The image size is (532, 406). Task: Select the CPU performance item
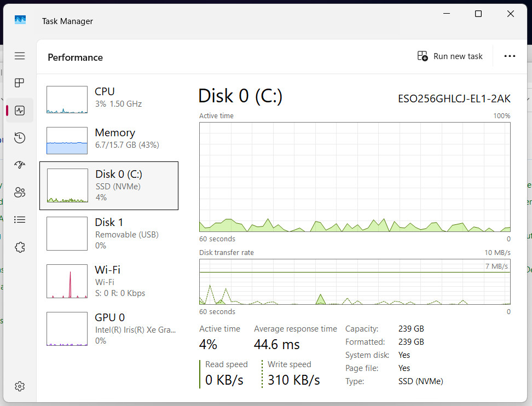(109, 100)
